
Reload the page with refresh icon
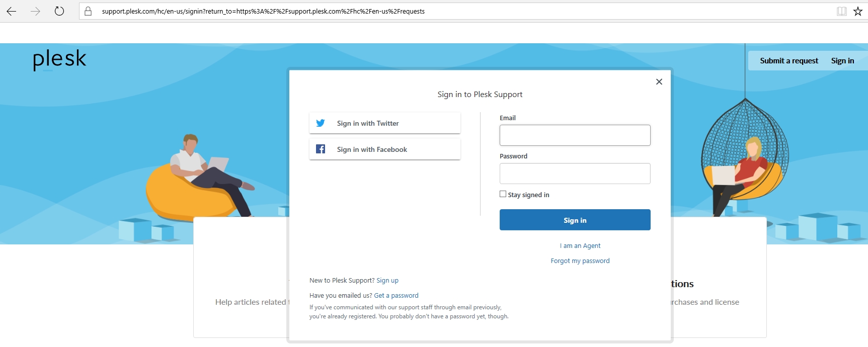coord(59,11)
